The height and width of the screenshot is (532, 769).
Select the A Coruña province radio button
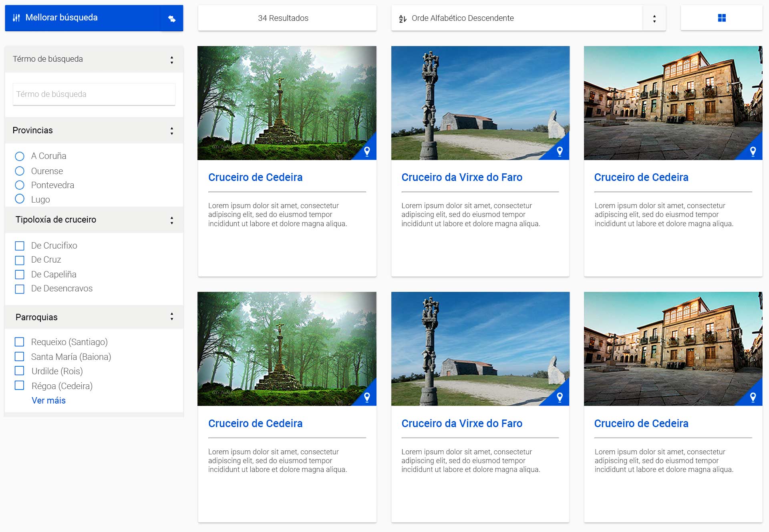[x=20, y=156]
